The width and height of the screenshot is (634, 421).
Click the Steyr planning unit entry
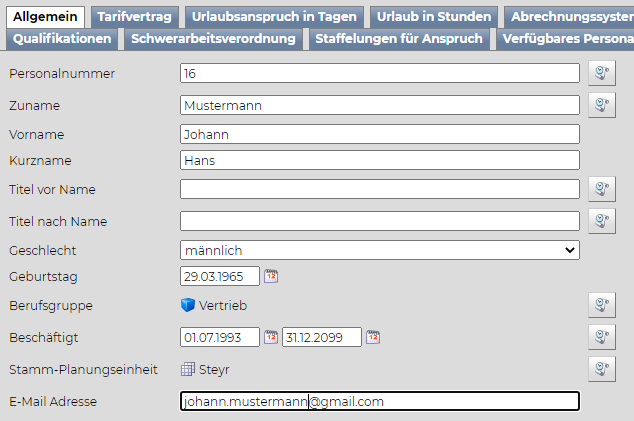click(214, 369)
